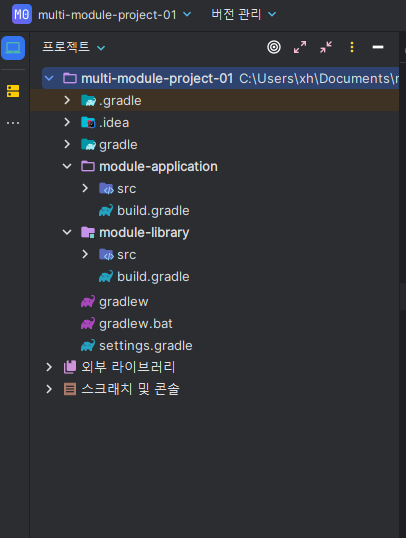The image size is (406, 538).
Task: Click the 스크래치 및 콘솔 icon
Action: 70,389
